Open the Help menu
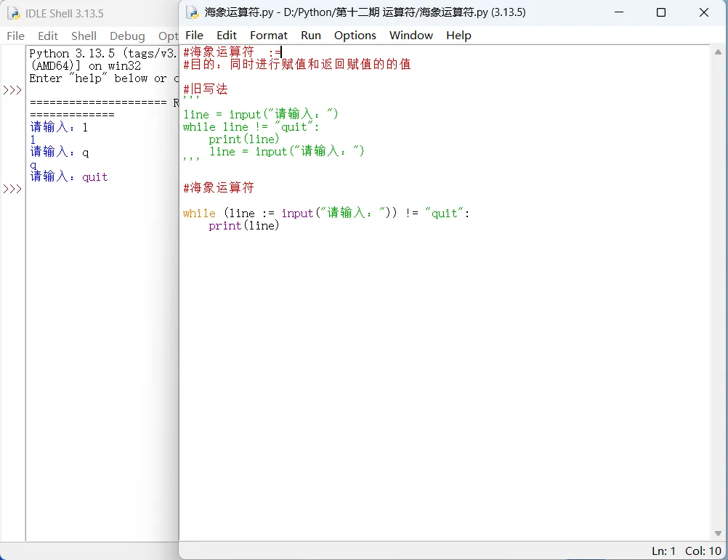This screenshot has height=560, width=728. tap(458, 36)
